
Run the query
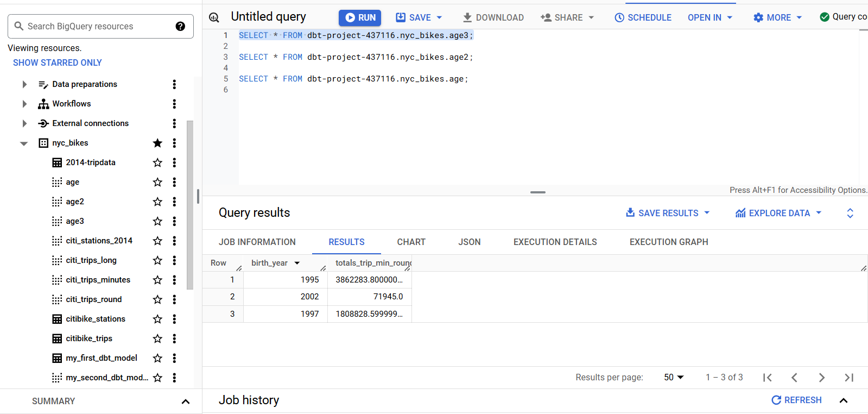pos(360,17)
